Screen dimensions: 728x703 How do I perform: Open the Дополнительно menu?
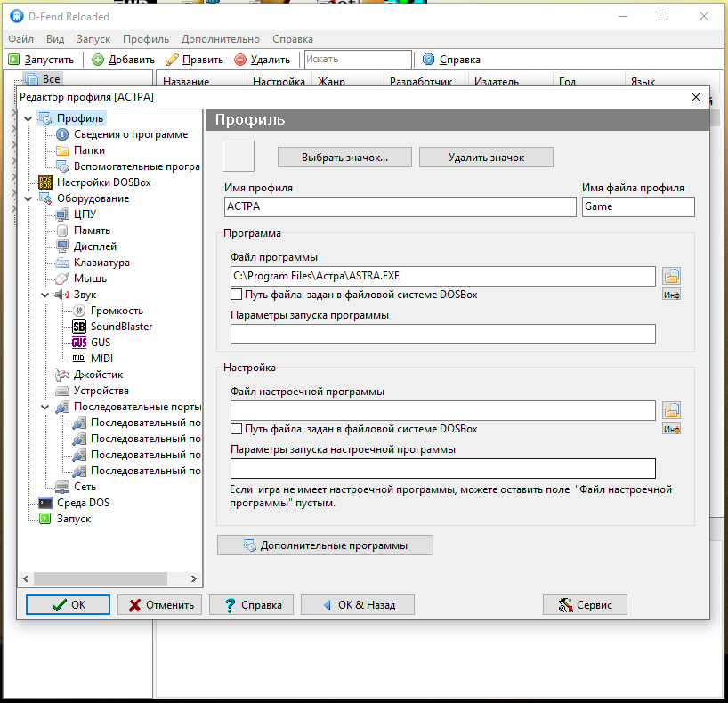[x=221, y=39]
